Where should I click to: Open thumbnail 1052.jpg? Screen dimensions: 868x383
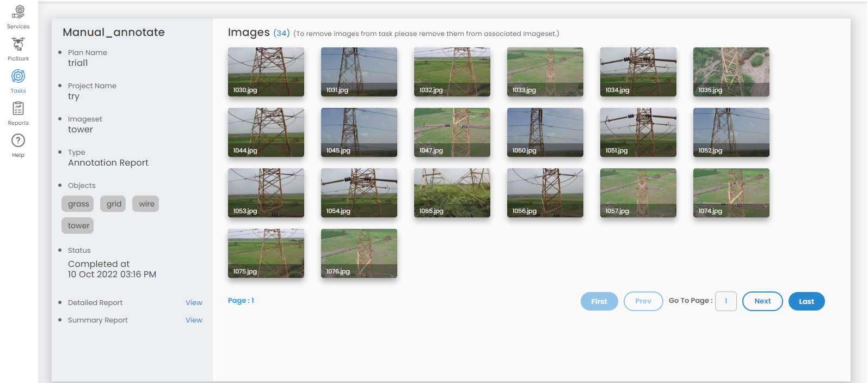coord(731,132)
